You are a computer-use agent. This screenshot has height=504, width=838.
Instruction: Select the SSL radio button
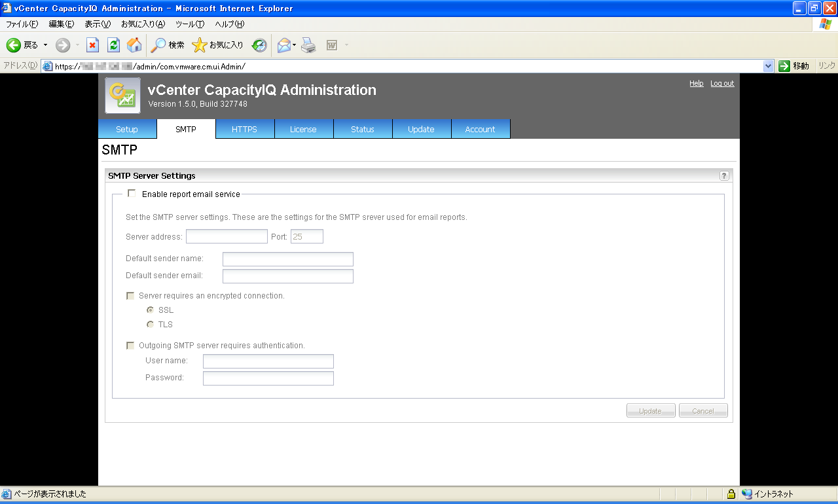tap(150, 310)
